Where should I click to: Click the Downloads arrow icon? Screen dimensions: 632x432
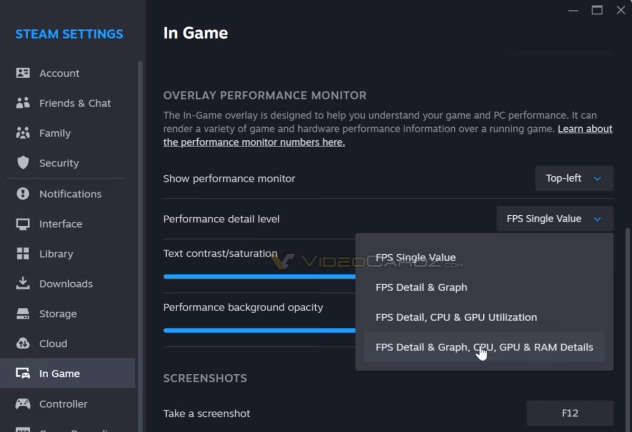tap(23, 284)
